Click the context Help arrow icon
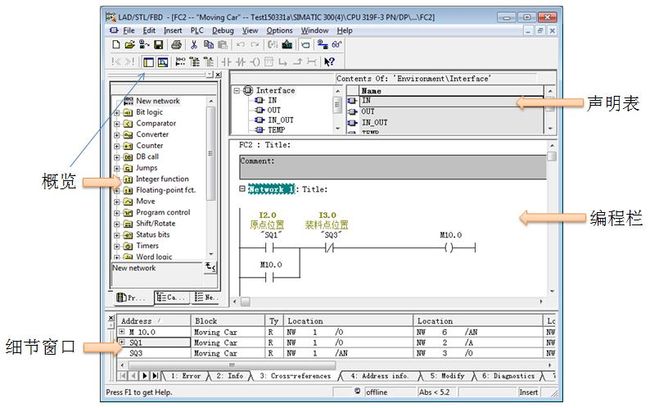The height and width of the screenshot is (408, 650). pyautogui.click(x=329, y=62)
